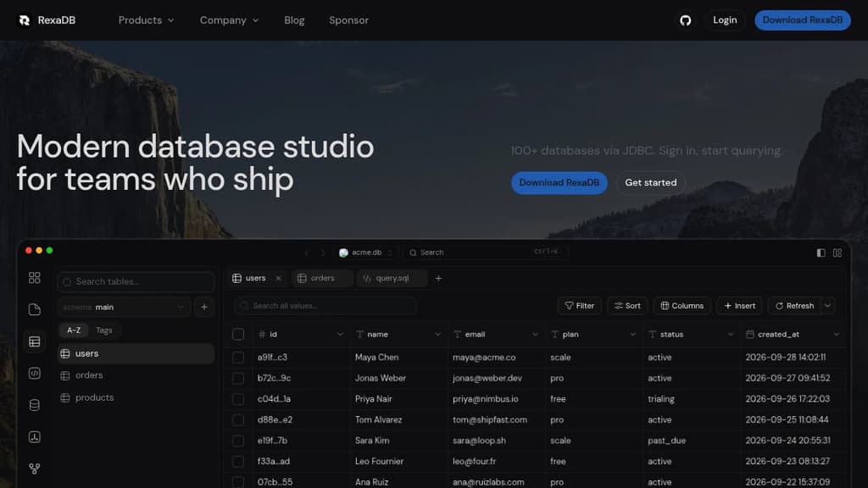The image size is (868, 488).
Task: Check the row for Maya Chen
Action: click(238, 358)
